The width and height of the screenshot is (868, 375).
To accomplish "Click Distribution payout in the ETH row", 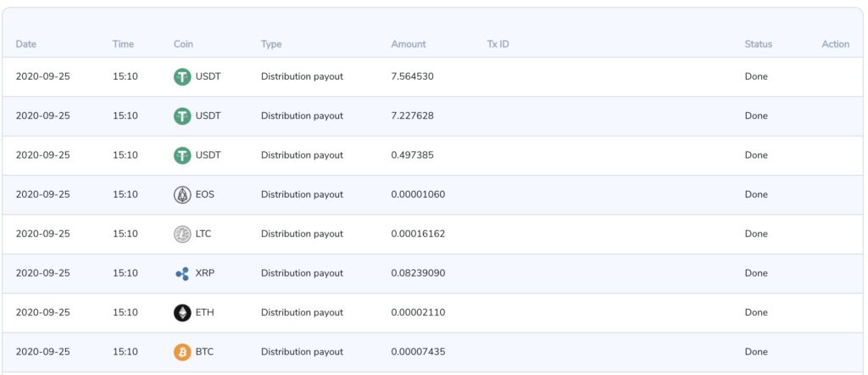I will [x=302, y=313].
